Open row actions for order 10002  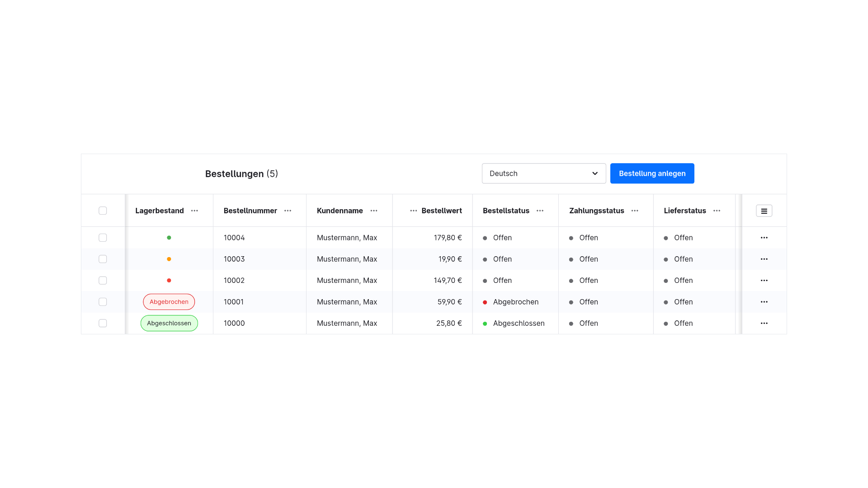tap(764, 281)
